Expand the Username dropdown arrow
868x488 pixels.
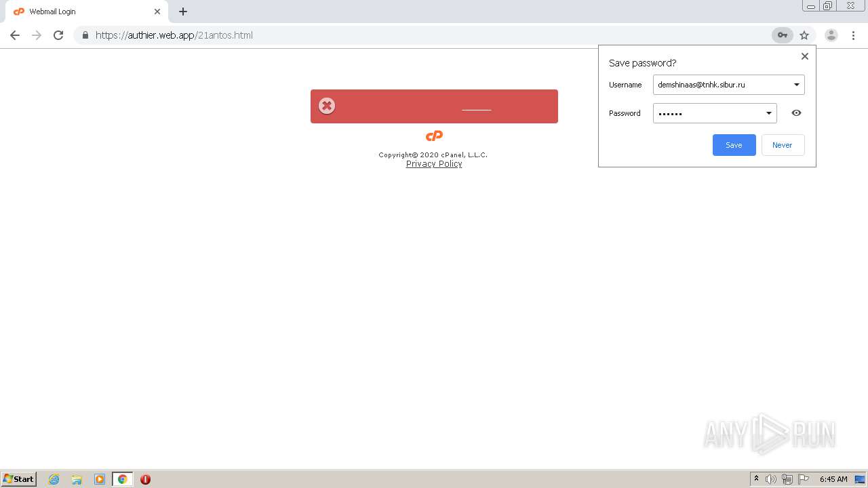pos(796,85)
